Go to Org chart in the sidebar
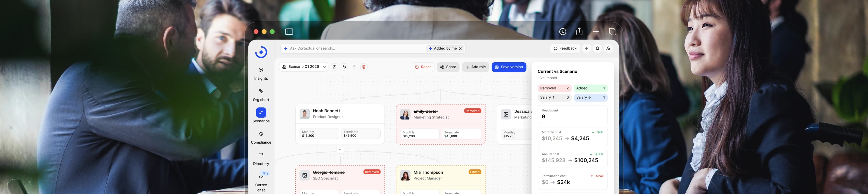The image size is (868, 194). pyautogui.click(x=261, y=95)
